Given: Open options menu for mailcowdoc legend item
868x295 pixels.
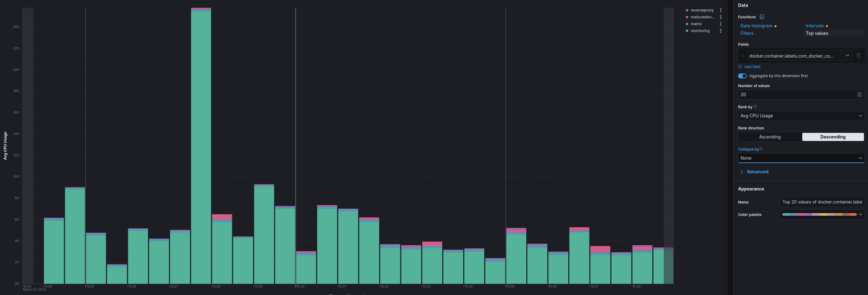Looking at the screenshot, I should (720, 17).
